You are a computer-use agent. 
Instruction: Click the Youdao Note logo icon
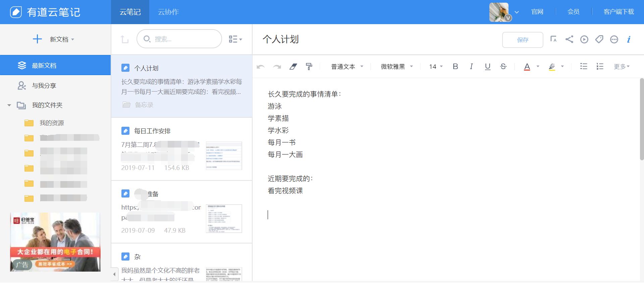16,12
